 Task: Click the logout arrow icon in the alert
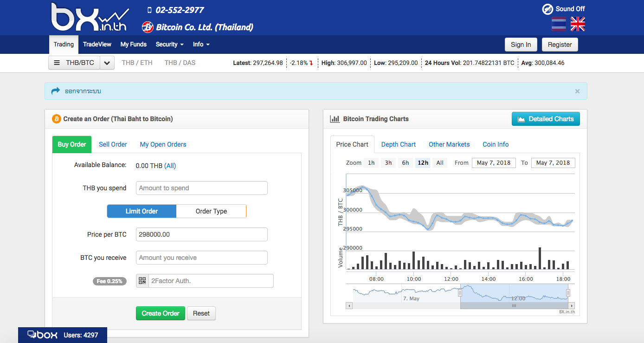[x=56, y=91]
